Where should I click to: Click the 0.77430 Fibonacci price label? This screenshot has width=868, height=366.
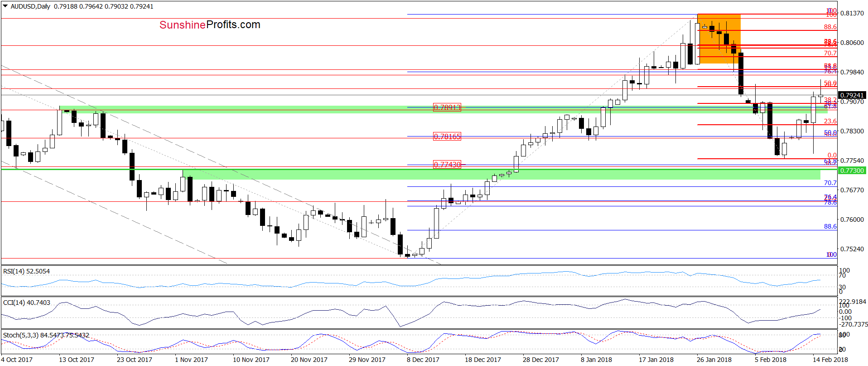click(x=447, y=165)
